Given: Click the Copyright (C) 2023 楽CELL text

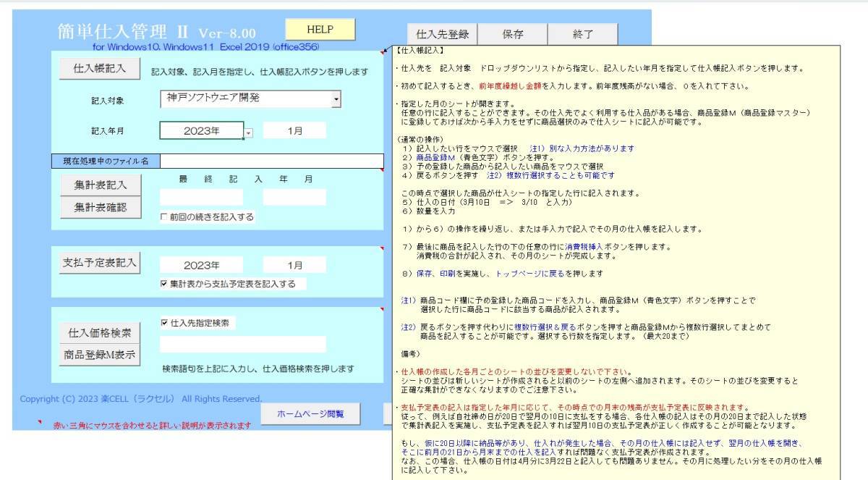Looking at the screenshot, I should [141, 399].
